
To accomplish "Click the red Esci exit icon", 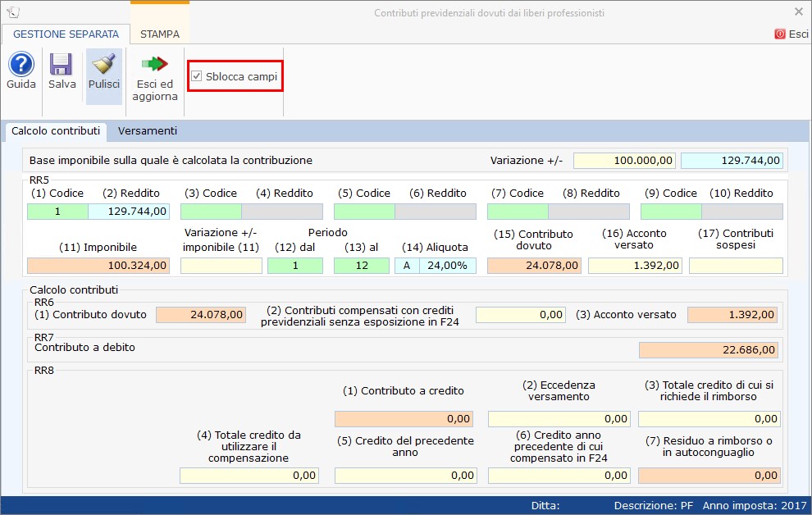I will (780, 34).
